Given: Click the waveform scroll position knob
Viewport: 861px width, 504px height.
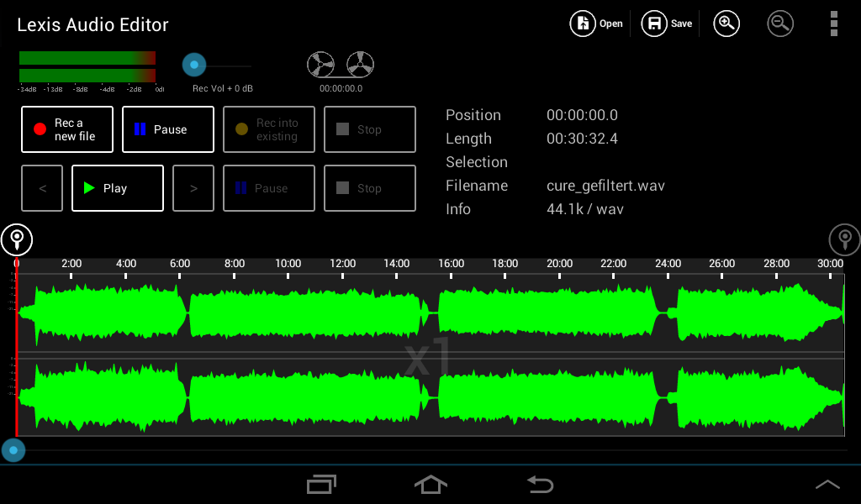Looking at the screenshot, I should [13, 450].
